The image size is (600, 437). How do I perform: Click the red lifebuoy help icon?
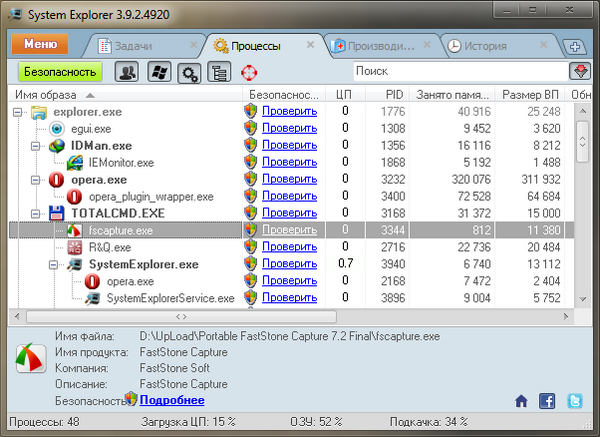coord(248,72)
